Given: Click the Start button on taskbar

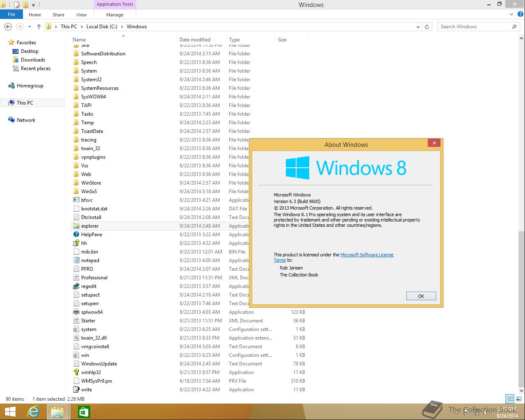Looking at the screenshot, I should click(10, 412).
